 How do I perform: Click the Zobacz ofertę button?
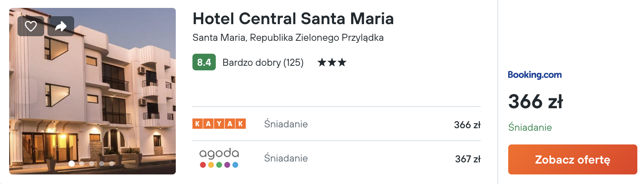click(x=573, y=159)
